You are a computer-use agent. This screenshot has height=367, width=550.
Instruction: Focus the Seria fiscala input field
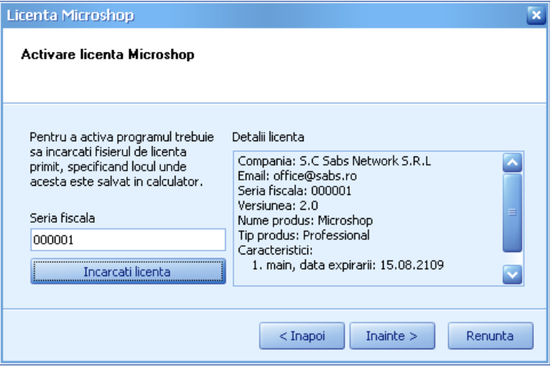[128, 240]
